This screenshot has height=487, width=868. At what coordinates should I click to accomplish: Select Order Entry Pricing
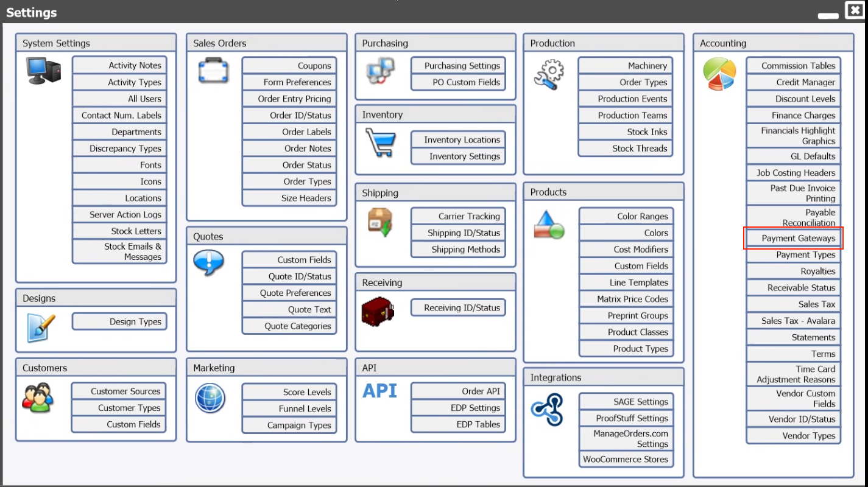point(289,99)
